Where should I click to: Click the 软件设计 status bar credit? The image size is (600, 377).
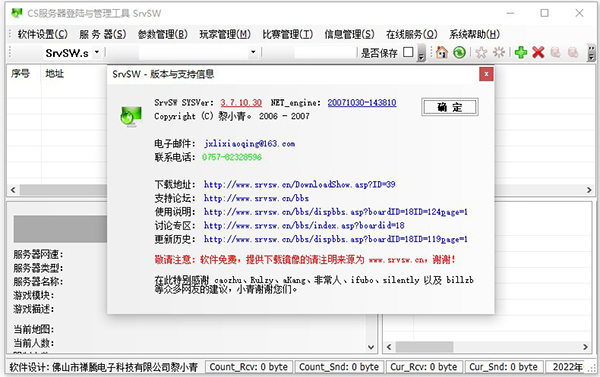tap(104, 367)
